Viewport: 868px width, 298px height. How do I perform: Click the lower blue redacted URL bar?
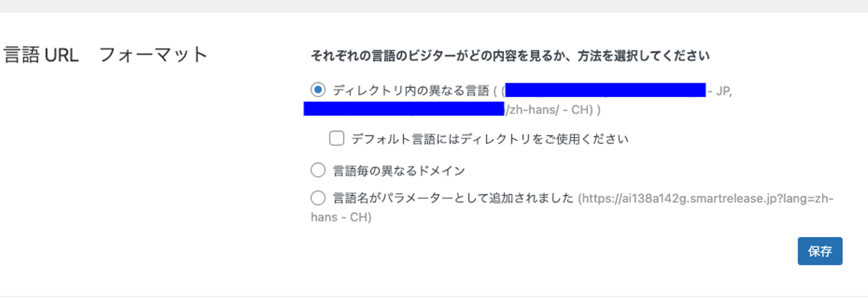[404, 109]
